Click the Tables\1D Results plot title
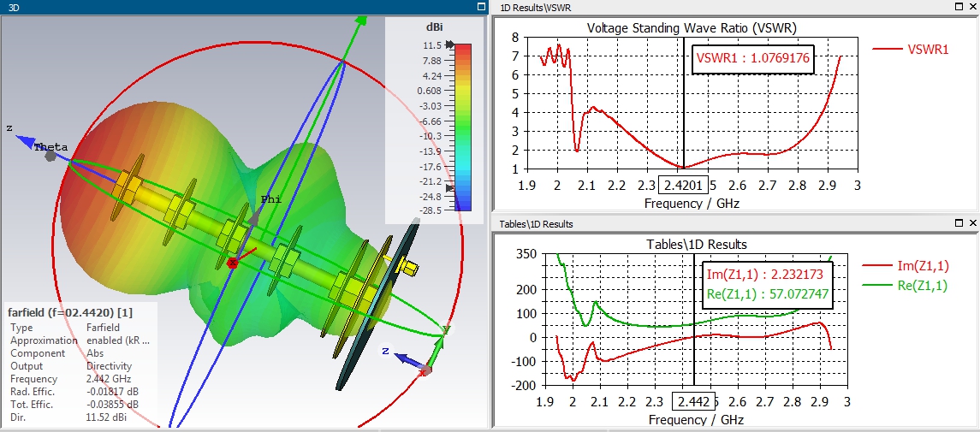This screenshot has width=980, height=432. coord(695,244)
